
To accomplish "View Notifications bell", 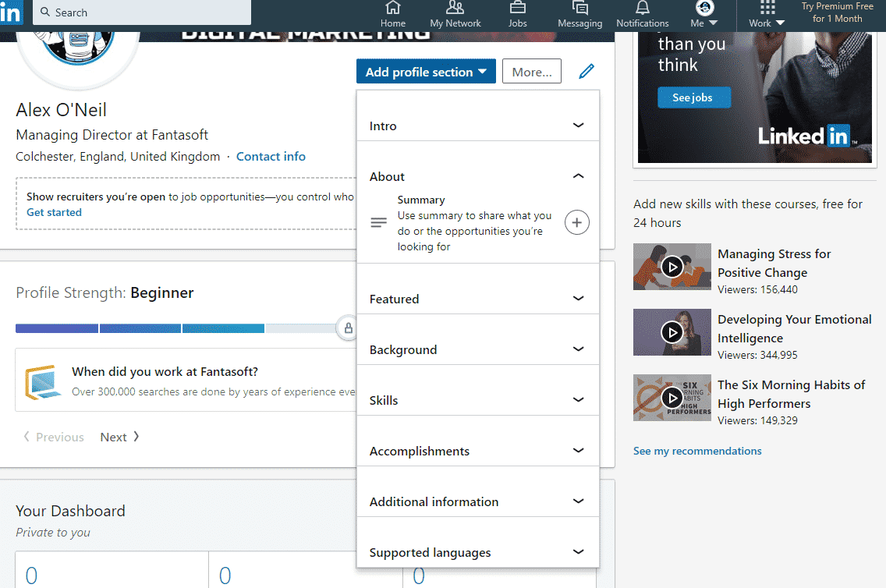I will pyautogui.click(x=643, y=15).
